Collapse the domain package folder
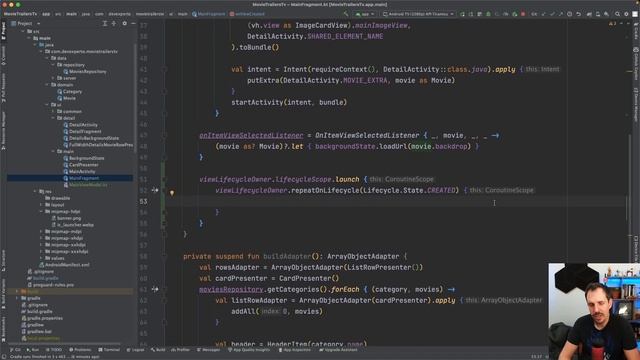The width and height of the screenshot is (640, 360). click(x=47, y=85)
